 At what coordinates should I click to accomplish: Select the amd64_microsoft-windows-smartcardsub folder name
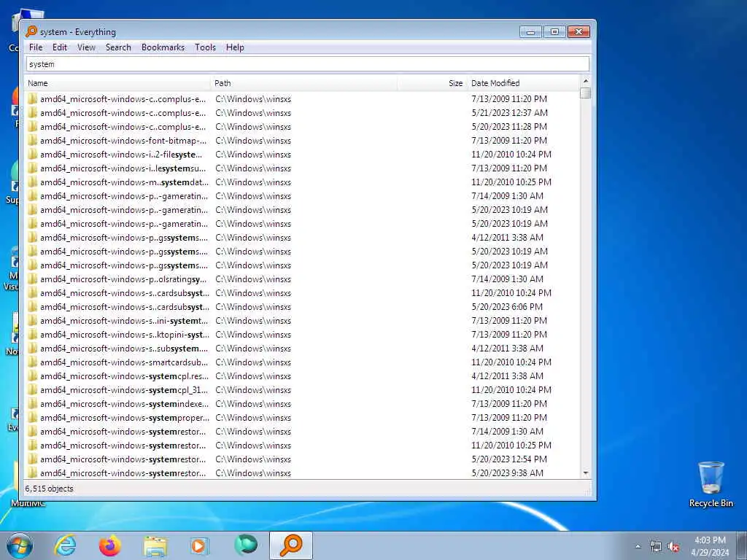(x=124, y=362)
